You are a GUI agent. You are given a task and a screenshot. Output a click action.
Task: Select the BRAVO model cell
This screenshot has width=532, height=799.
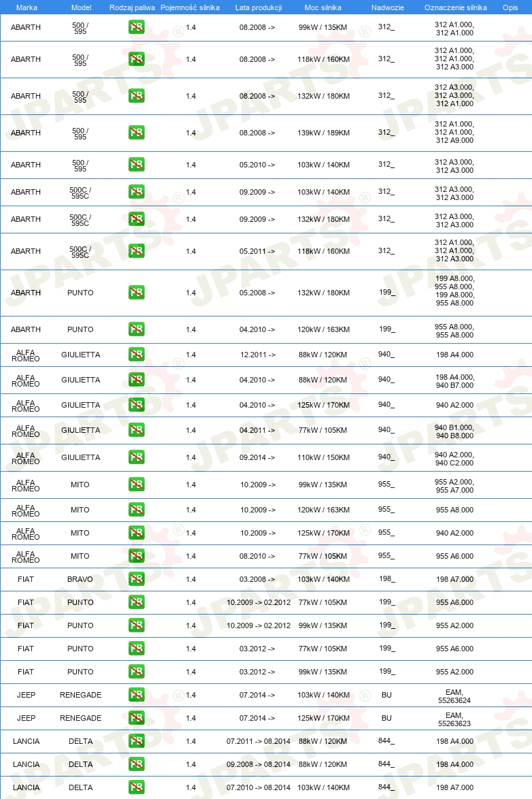(x=80, y=579)
